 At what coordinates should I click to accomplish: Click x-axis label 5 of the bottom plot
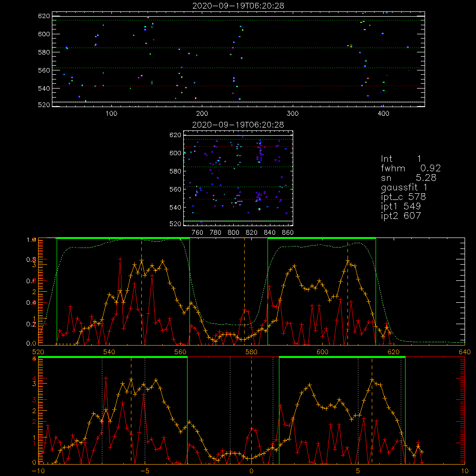358,471
